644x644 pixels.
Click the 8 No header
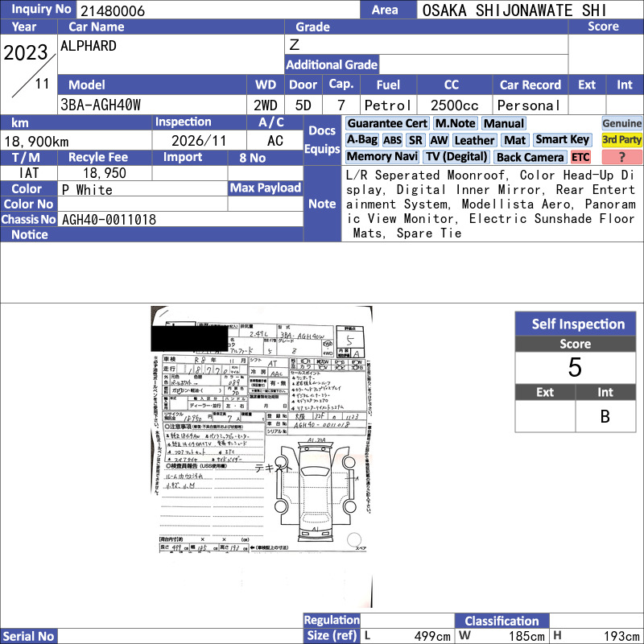tap(252, 158)
